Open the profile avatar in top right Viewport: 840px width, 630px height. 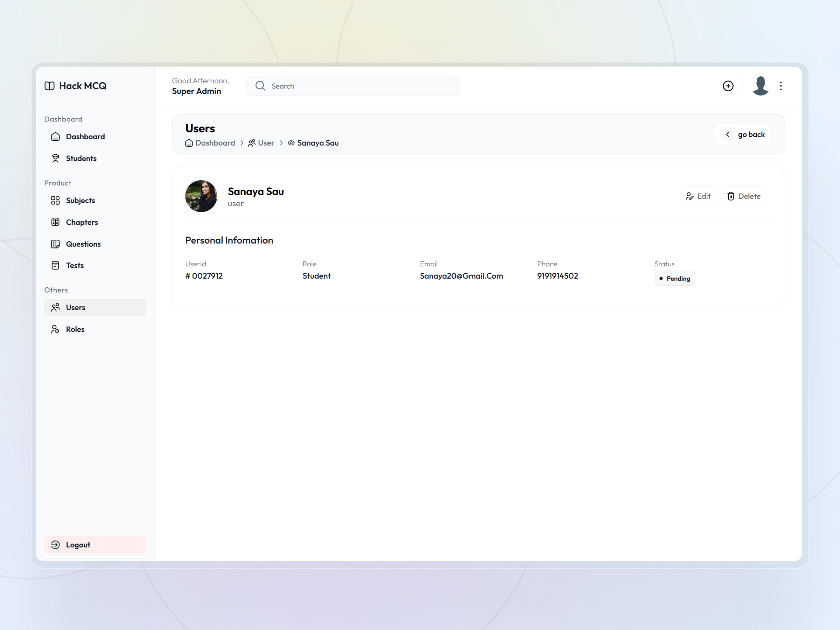click(760, 86)
